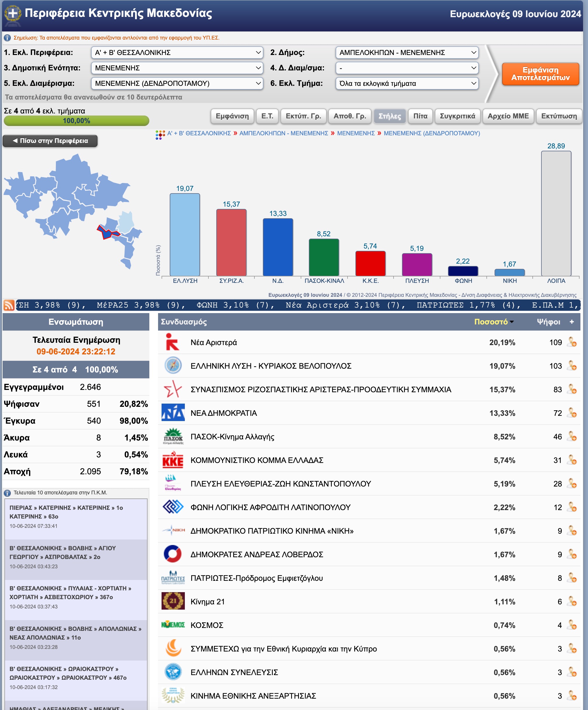This screenshot has width=588, height=710.
Task: Click the Κίνημα 21 wreath logo
Action: pyautogui.click(x=173, y=601)
